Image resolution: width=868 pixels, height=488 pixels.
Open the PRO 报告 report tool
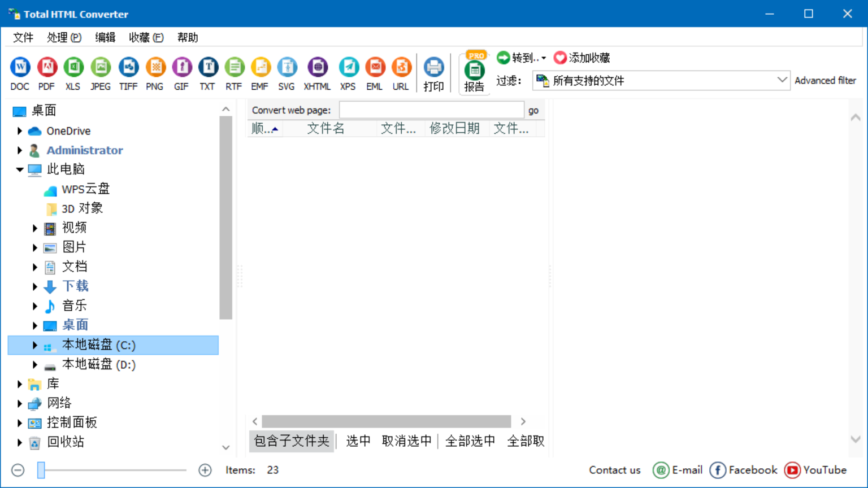(x=474, y=72)
